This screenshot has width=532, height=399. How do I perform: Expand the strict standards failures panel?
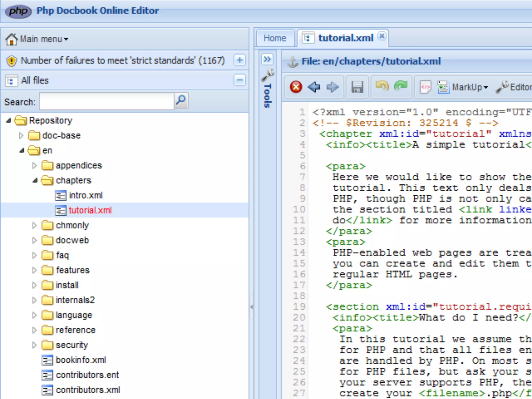coord(240,60)
